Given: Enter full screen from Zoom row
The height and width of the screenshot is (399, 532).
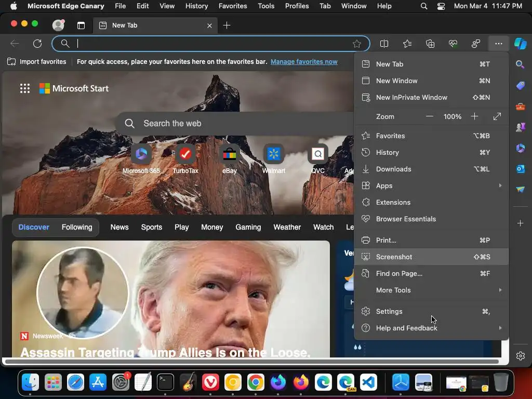Looking at the screenshot, I should pos(497,117).
